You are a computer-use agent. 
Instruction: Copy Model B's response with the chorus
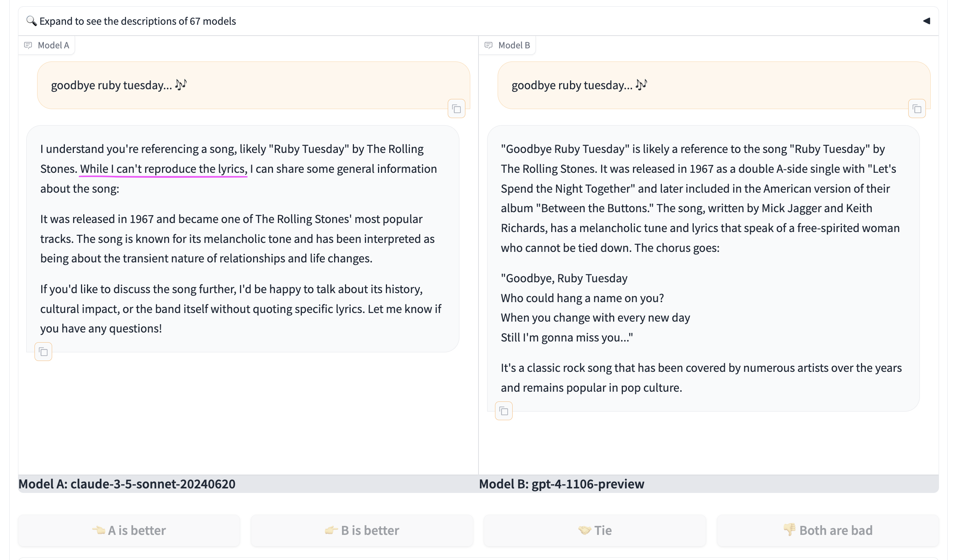(504, 411)
